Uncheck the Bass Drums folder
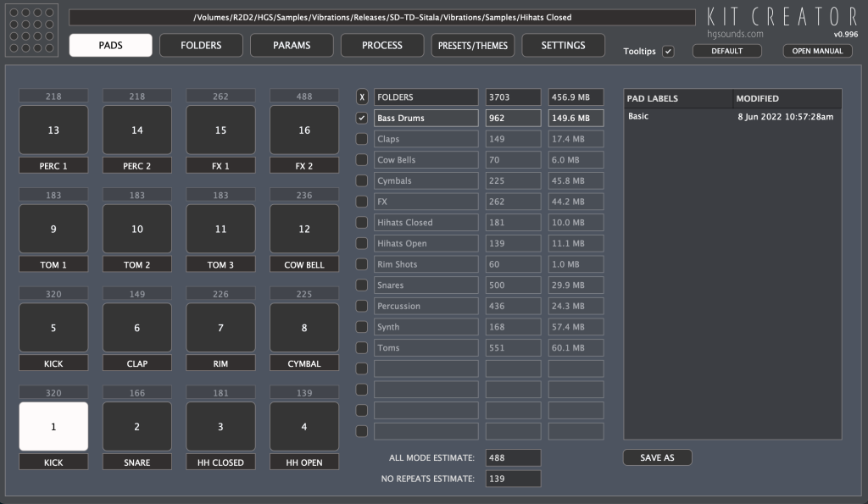Image resolution: width=868 pixels, height=504 pixels. click(361, 118)
